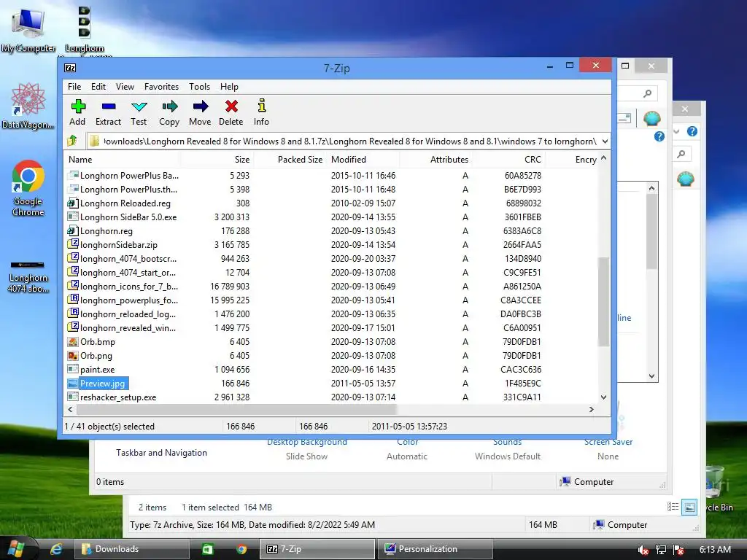
Task: Switch to Personalization taskbar window
Action: pos(435,549)
